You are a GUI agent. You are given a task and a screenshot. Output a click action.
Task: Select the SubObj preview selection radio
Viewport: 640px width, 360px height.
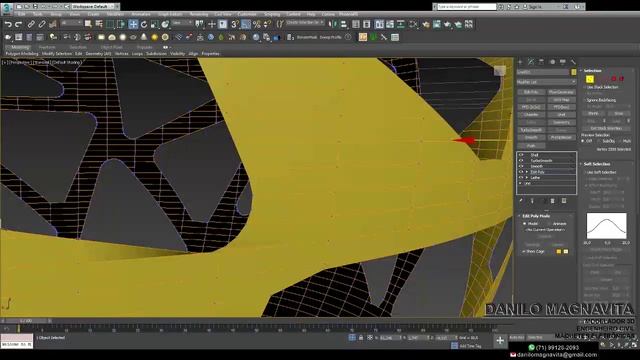click(x=600, y=141)
